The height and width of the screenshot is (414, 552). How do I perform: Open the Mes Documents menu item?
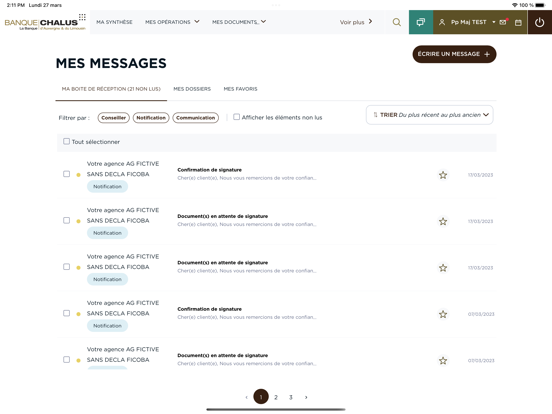tap(235, 22)
